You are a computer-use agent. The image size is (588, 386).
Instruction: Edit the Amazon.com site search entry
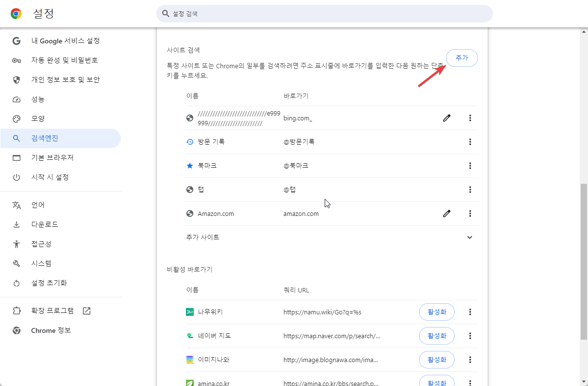tap(446, 213)
